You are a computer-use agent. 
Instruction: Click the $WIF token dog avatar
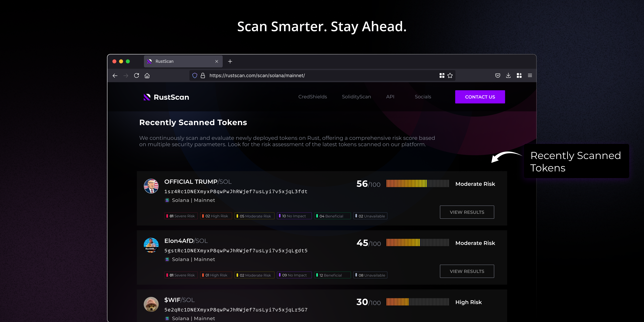point(151,304)
